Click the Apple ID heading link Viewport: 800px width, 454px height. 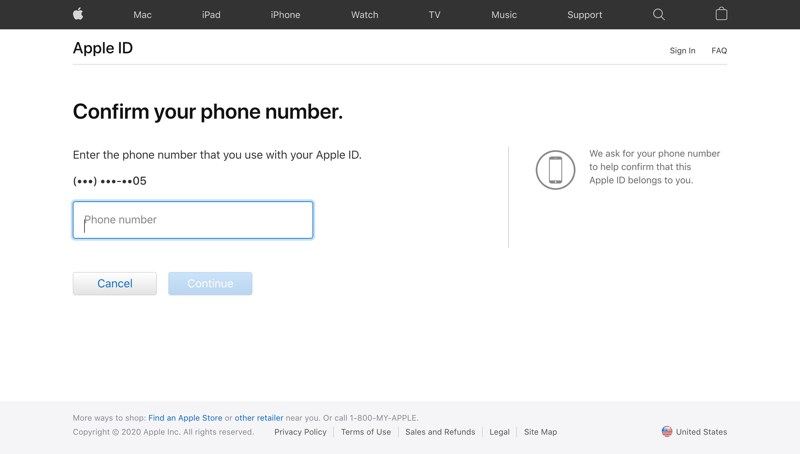[x=103, y=48]
